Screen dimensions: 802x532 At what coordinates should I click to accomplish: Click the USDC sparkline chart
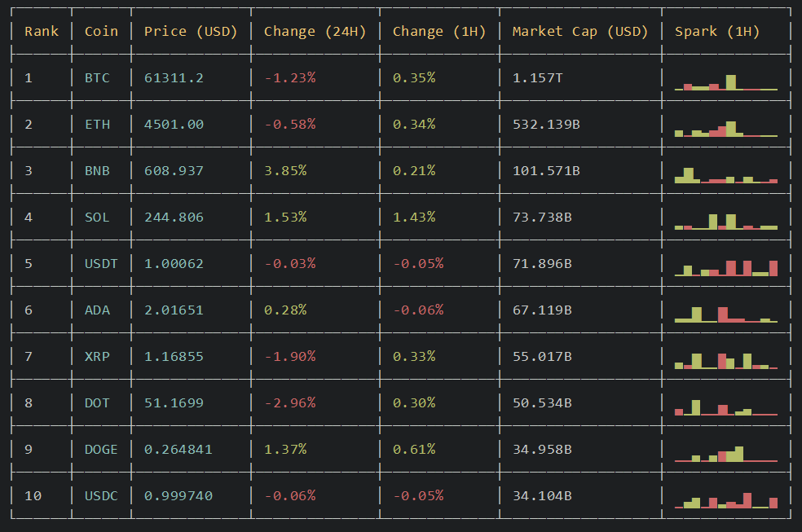[x=725, y=501]
